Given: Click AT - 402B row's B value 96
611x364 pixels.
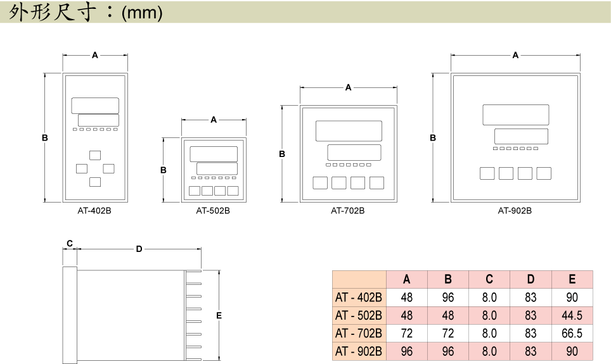Looking at the screenshot, I should point(448,298).
